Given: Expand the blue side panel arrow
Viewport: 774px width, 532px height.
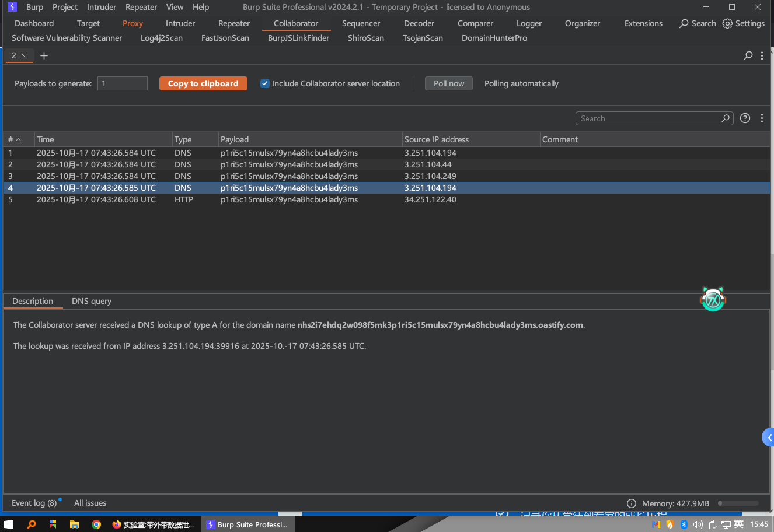Looking at the screenshot, I should 769,437.
